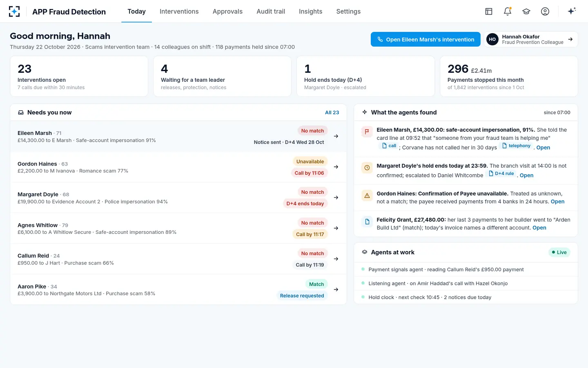588x368 pixels.
Task: Click the arrow on Hannah Okafor's profile card
Action: click(570, 39)
